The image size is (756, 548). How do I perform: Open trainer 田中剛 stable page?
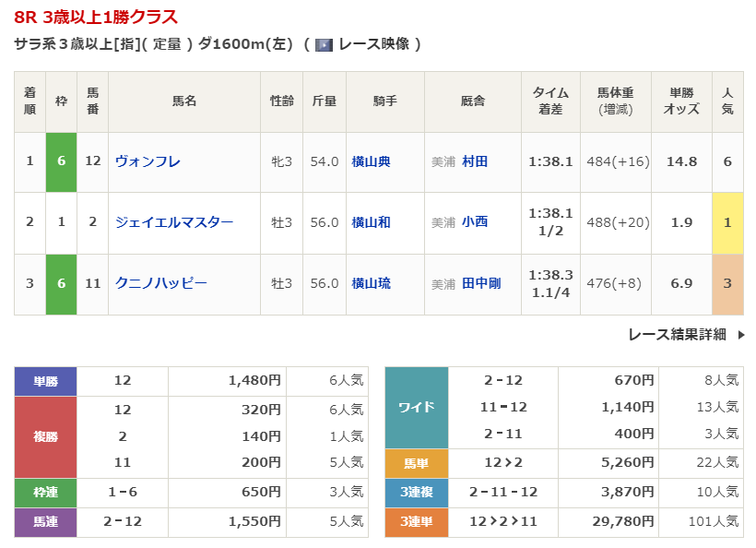coord(481,283)
